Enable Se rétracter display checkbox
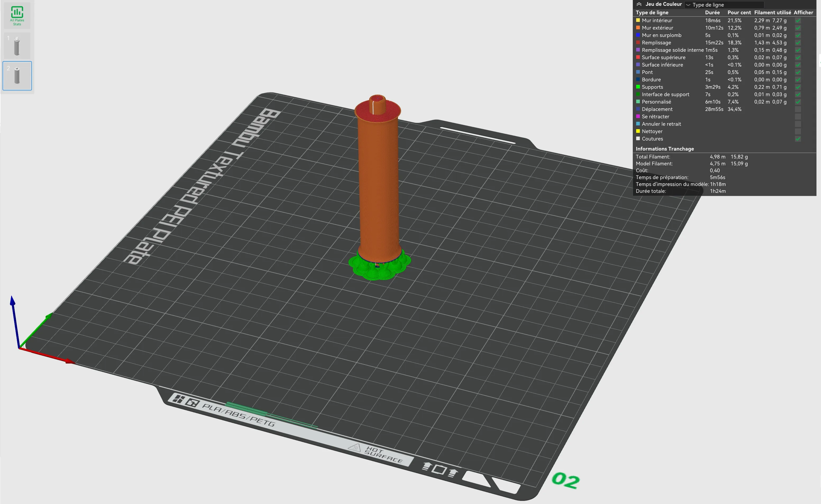The height and width of the screenshot is (504, 821). (x=798, y=117)
